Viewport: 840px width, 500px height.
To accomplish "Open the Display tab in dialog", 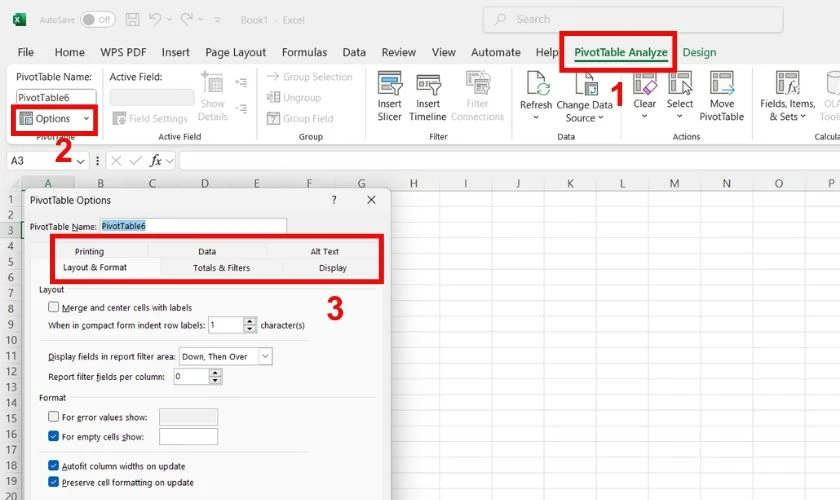I will point(333,267).
